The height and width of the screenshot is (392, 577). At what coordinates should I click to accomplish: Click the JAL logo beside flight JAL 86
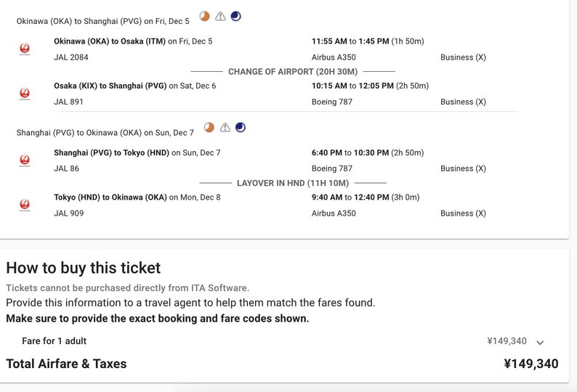pyautogui.click(x=25, y=160)
